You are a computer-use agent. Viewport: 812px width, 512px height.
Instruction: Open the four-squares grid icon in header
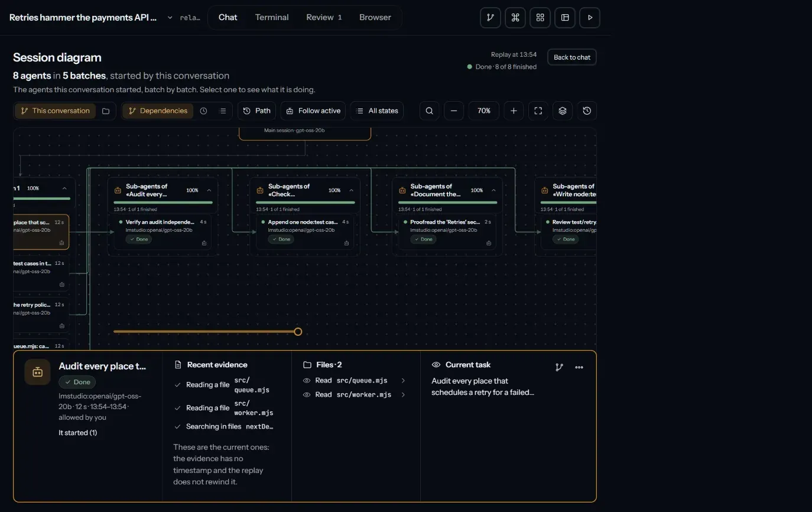pos(540,18)
